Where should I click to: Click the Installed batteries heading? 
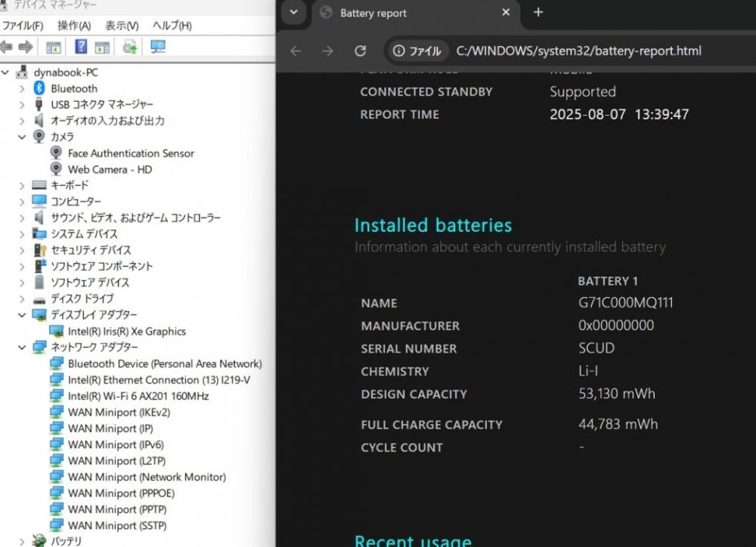click(x=433, y=225)
